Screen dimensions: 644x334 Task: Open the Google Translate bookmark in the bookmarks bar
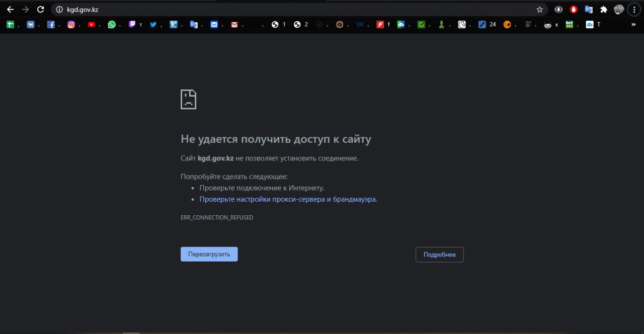(194, 24)
